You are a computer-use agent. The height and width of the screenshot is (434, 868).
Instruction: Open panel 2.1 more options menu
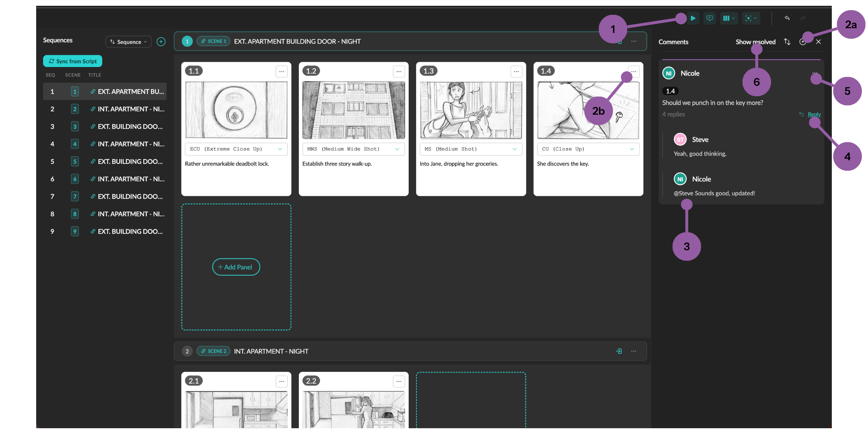click(281, 381)
